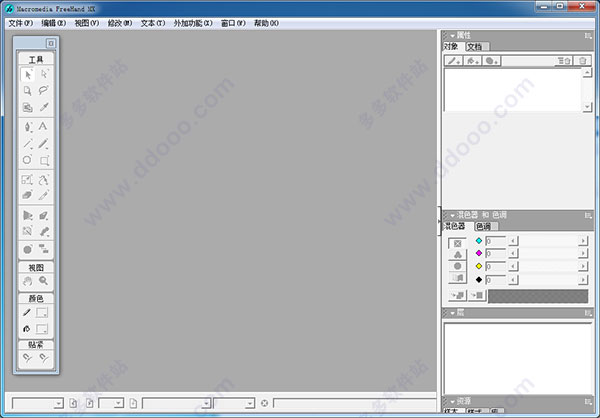Select the Connector tool

point(44,250)
